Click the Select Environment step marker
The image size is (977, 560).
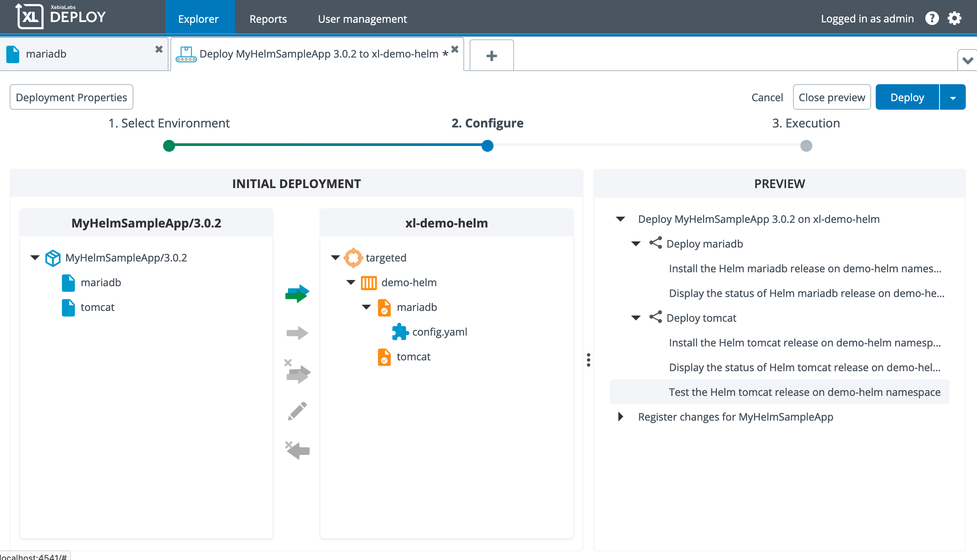[169, 146]
